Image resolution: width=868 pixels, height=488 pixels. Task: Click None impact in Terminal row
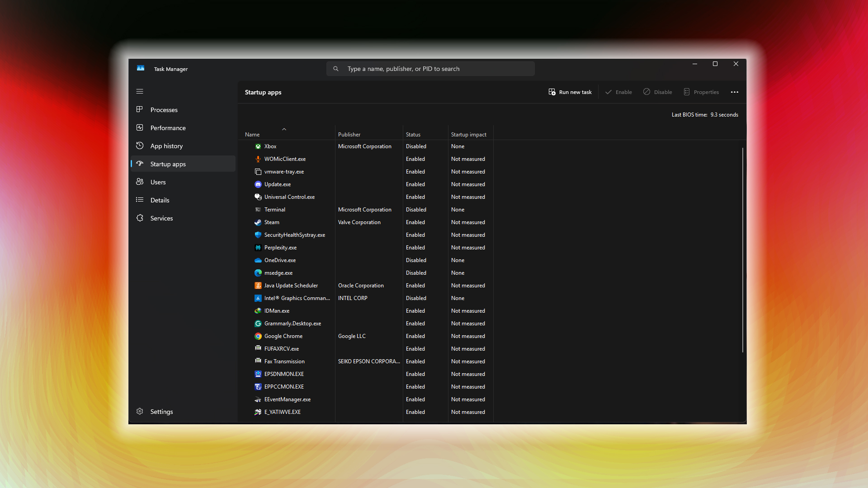[458, 210]
